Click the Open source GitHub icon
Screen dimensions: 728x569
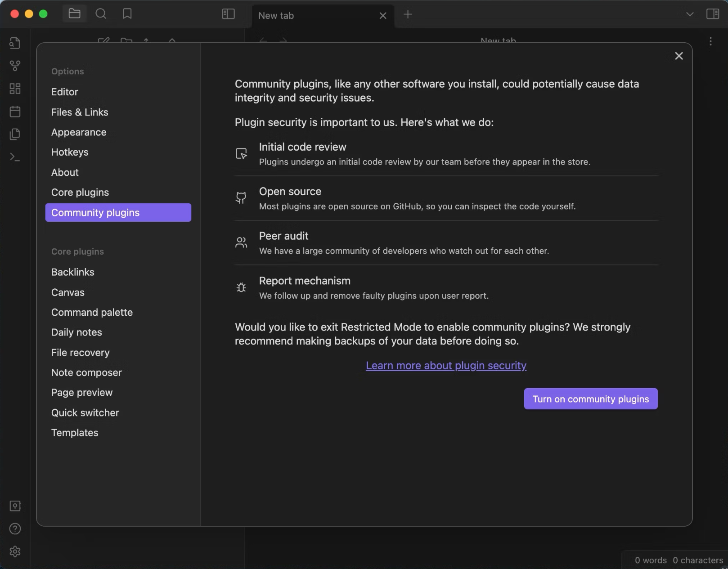(x=241, y=198)
